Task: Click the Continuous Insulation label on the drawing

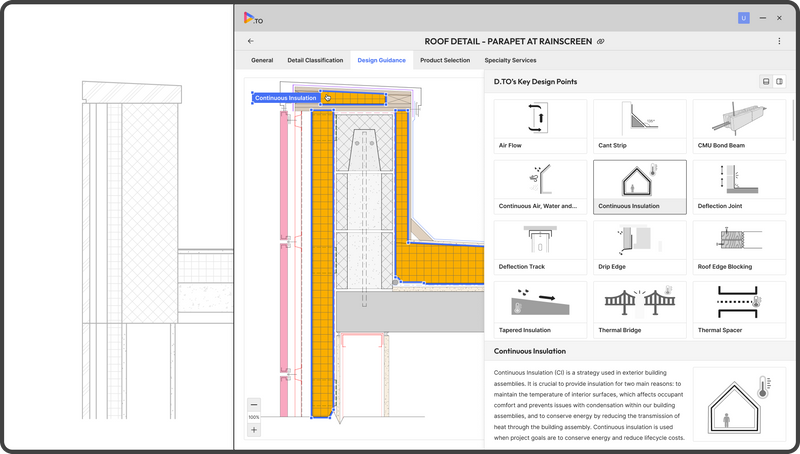Action: click(x=285, y=98)
